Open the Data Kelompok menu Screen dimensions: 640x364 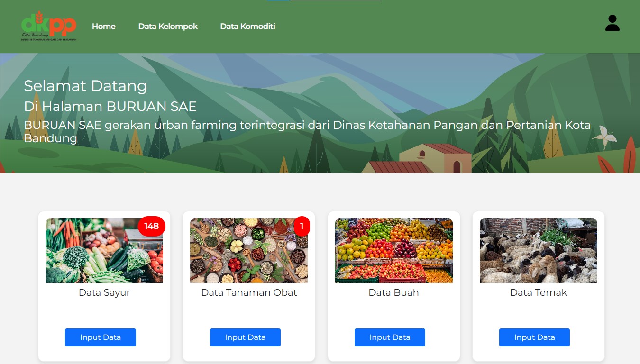click(168, 27)
